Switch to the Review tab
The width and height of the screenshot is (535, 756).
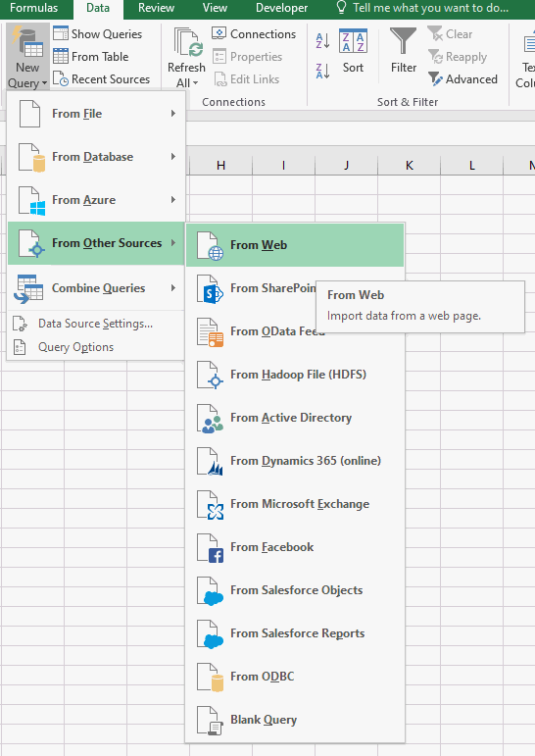point(156,8)
